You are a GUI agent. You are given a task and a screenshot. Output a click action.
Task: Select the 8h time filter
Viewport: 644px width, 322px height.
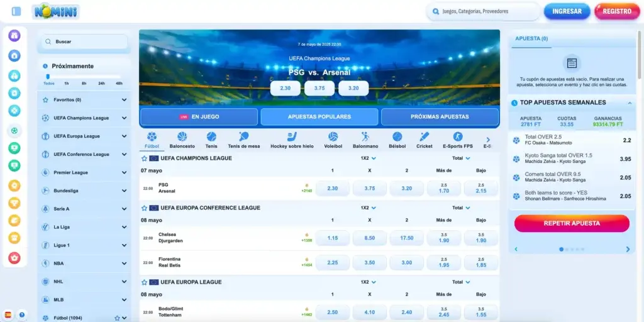[84, 84]
